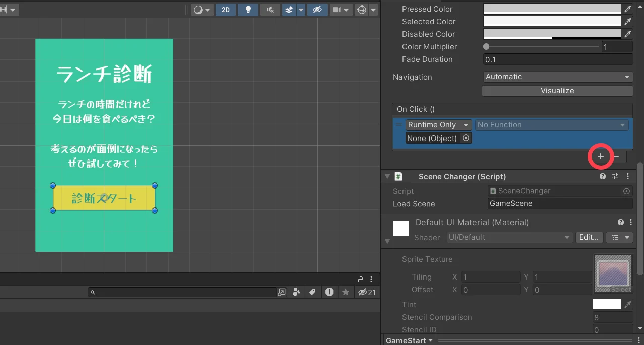Filter project search by type icon
Image resolution: width=644 pixels, height=345 pixels.
tap(296, 292)
